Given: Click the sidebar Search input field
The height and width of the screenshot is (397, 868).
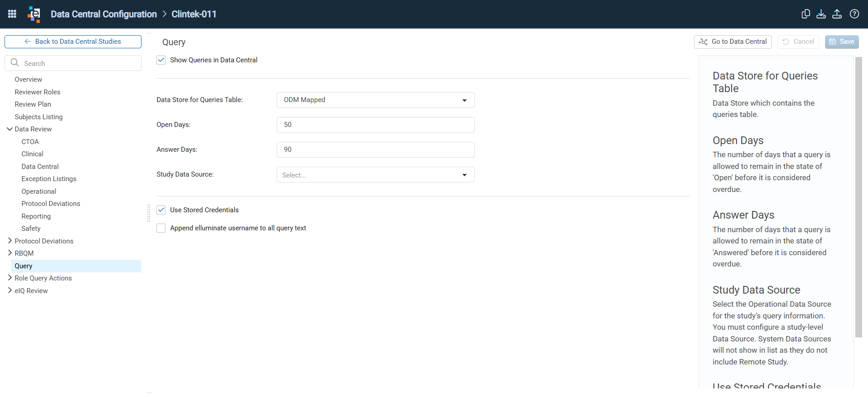Looking at the screenshot, I should pos(73,63).
